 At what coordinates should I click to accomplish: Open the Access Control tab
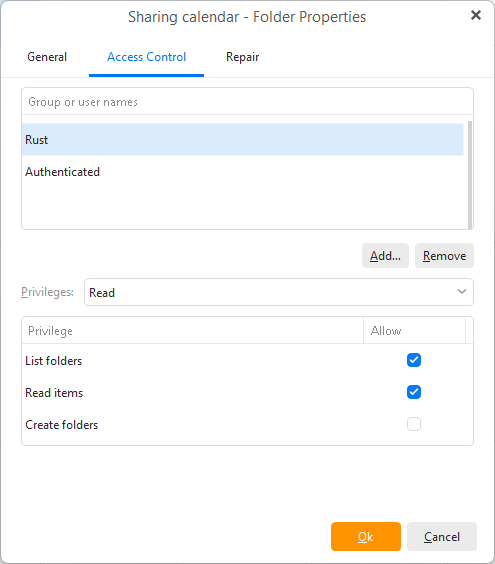point(146,57)
